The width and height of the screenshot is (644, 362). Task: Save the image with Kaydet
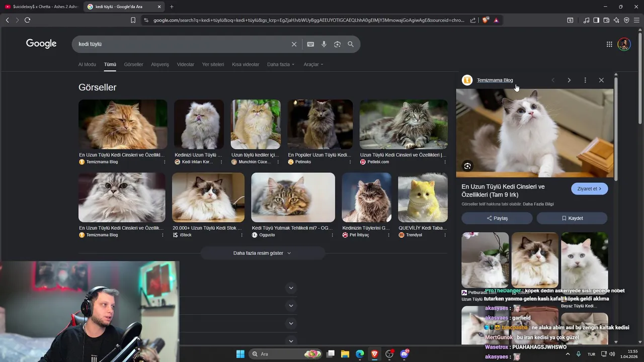tap(572, 218)
